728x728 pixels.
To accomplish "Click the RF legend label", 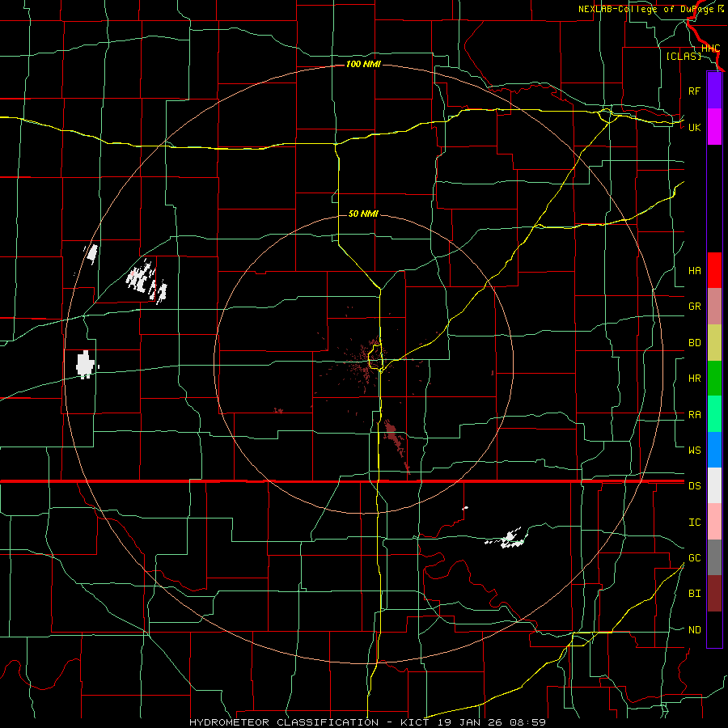I will click(x=694, y=91).
